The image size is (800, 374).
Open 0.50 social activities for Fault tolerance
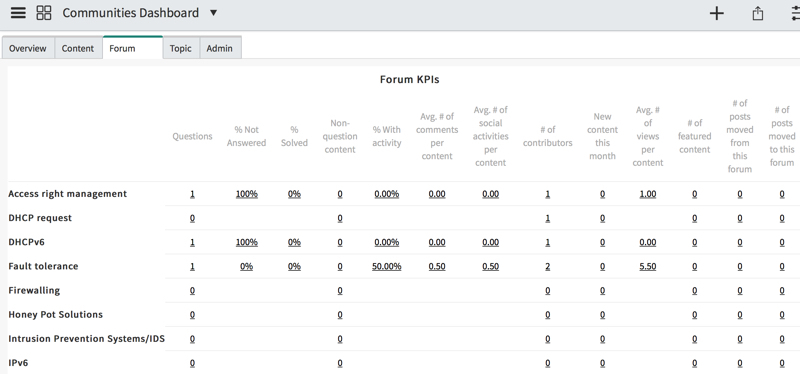pos(490,266)
